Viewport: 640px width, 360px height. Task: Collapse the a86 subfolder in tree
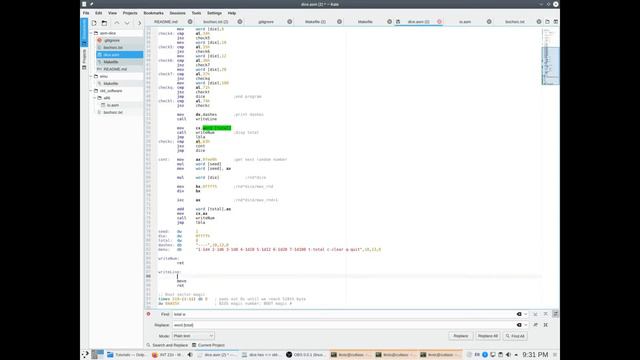pos(95,98)
